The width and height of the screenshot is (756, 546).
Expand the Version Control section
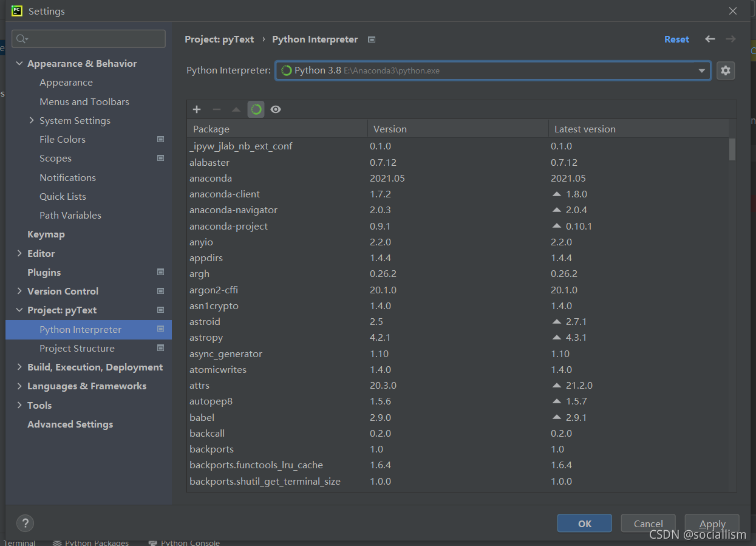pos(19,291)
